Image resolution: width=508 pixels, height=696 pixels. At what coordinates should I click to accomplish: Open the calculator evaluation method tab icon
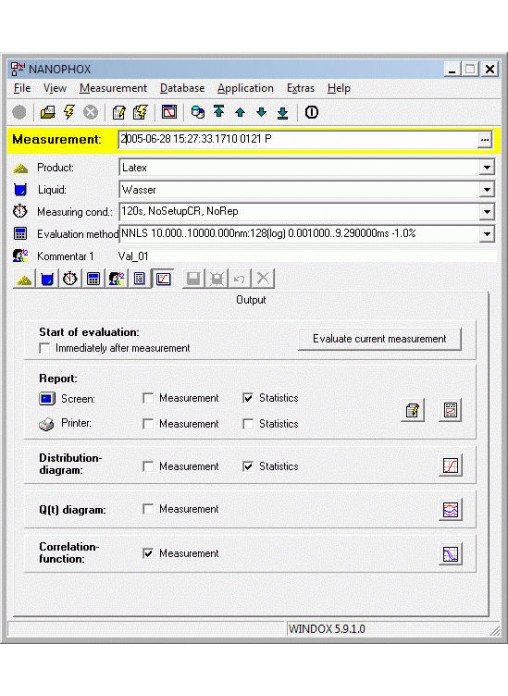coord(93,279)
